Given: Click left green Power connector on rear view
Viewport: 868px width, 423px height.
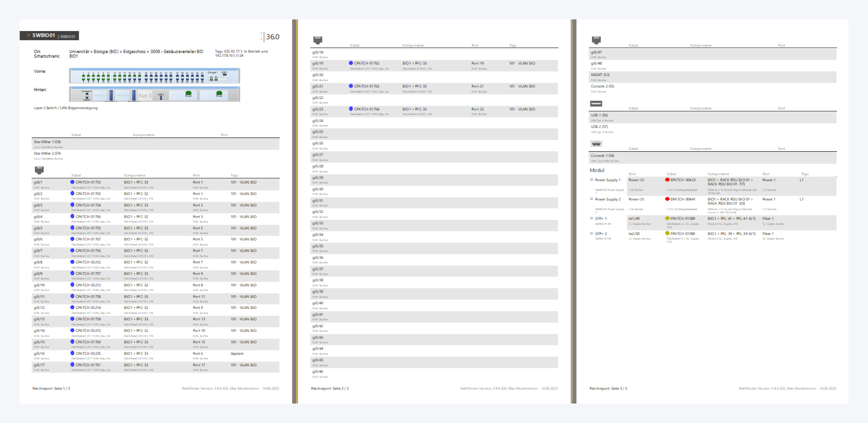Looking at the screenshot, I should [188, 93].
